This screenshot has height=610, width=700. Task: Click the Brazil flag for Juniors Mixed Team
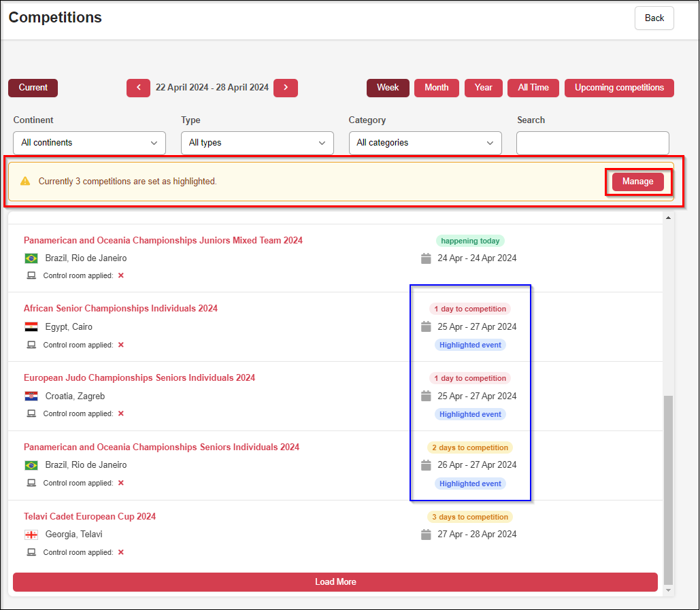click(31, 258)
